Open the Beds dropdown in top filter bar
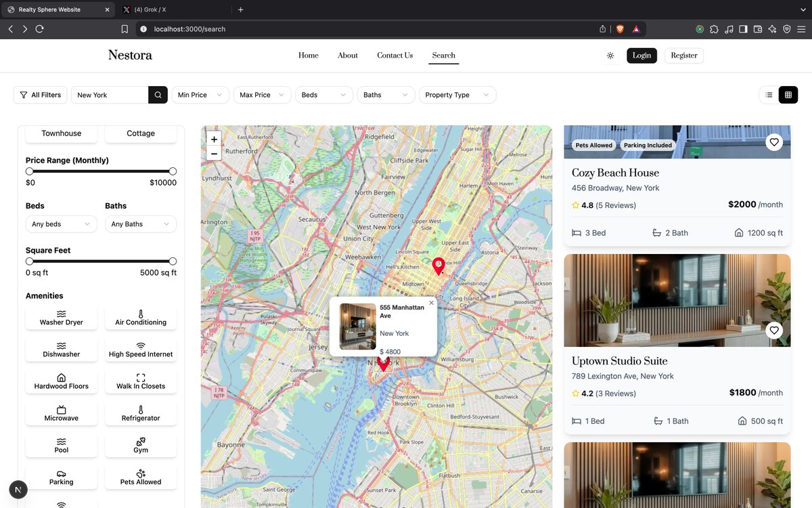The image size is (812, 508). pos(324,95)
